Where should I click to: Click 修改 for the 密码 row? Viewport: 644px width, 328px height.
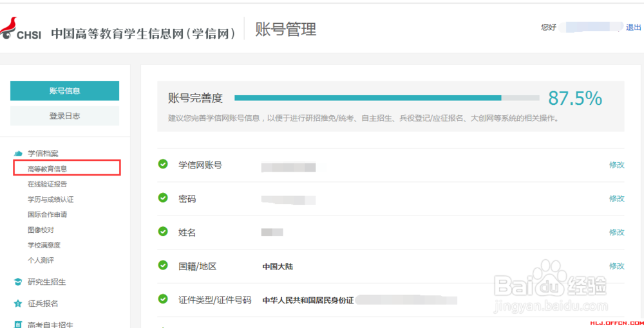pyautogui.click(x=616, y=199)
